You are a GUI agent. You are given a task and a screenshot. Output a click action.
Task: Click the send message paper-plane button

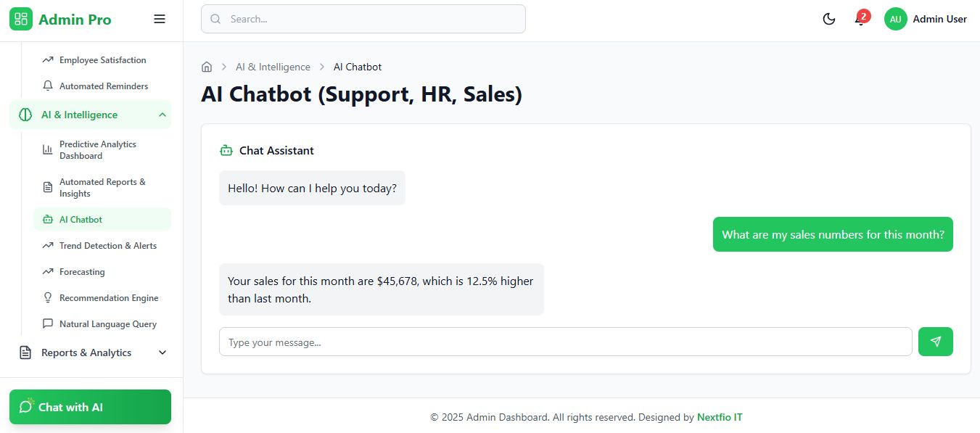(x=935, y=342)
